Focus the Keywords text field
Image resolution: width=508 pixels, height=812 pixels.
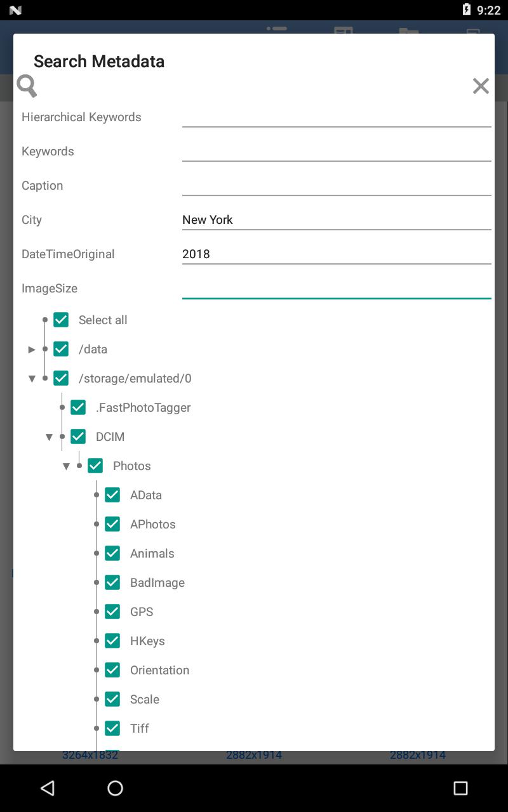[x=337, y=151]
